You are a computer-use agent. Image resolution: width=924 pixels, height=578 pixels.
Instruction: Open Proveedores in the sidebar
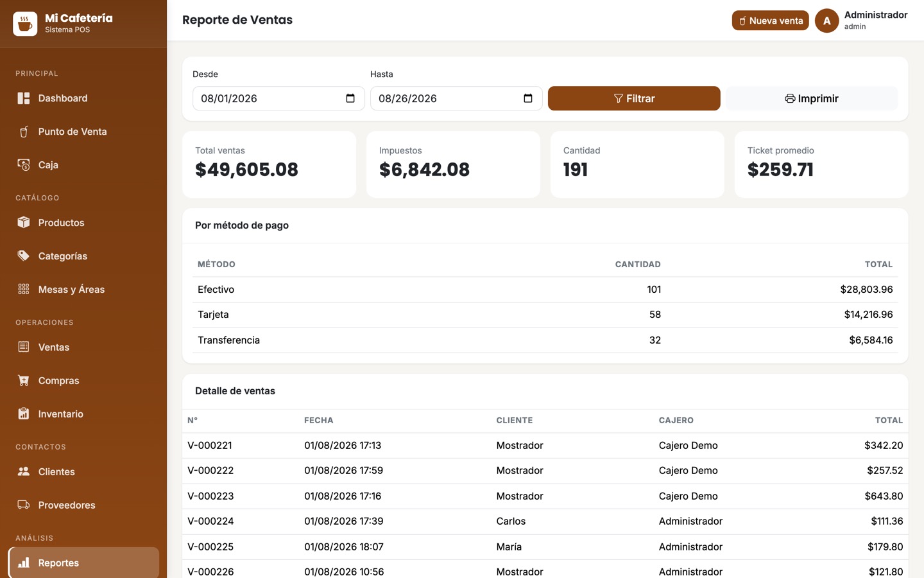coord(83,505)
